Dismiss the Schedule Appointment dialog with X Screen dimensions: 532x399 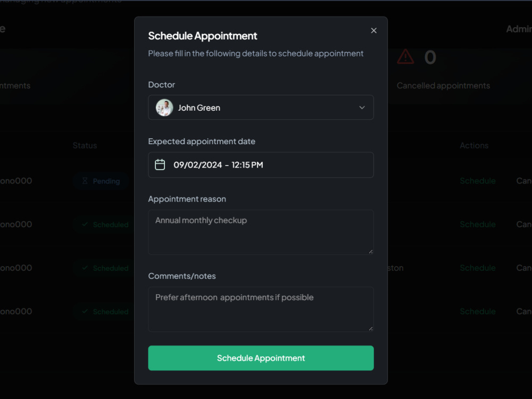(x=373, y=30)
